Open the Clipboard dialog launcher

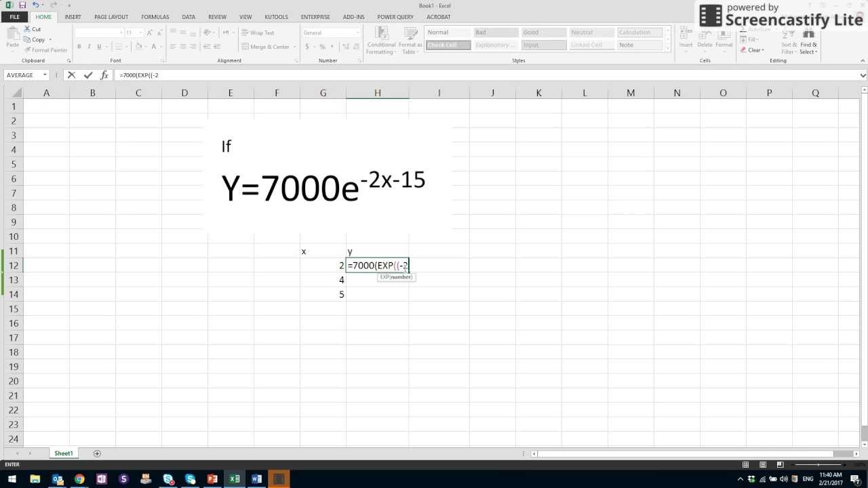68,61
